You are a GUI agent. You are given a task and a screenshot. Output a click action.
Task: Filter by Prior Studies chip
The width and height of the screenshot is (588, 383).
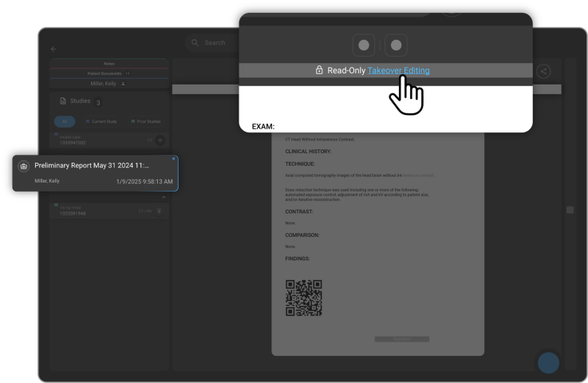(146, 121)
